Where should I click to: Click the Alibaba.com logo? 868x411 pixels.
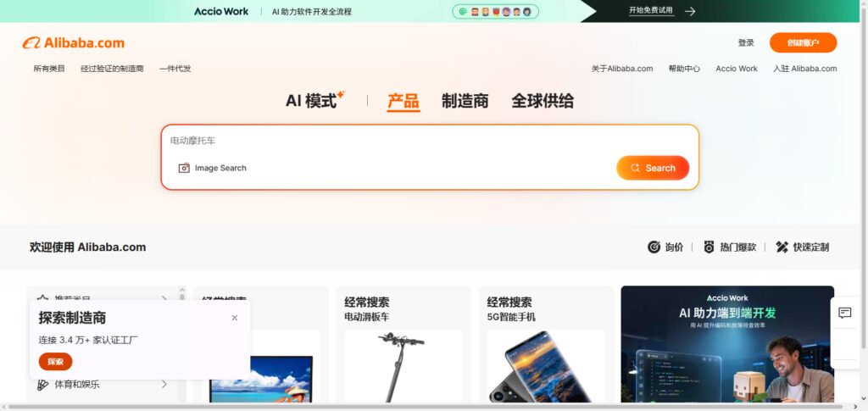pos(73,42)
